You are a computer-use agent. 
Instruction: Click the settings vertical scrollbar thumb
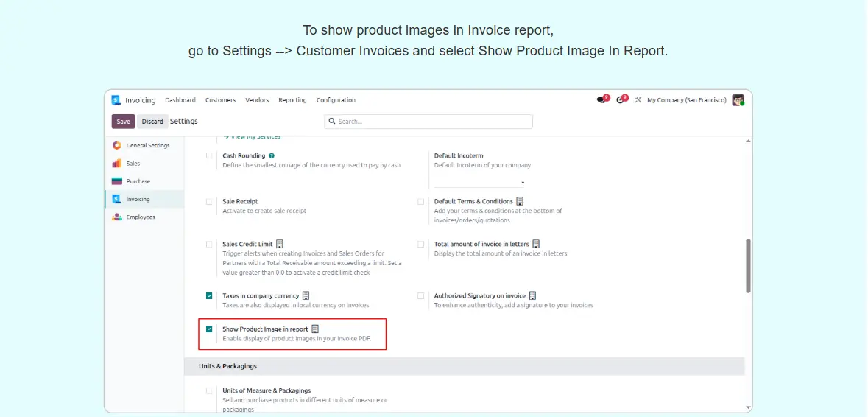[749, 265]
